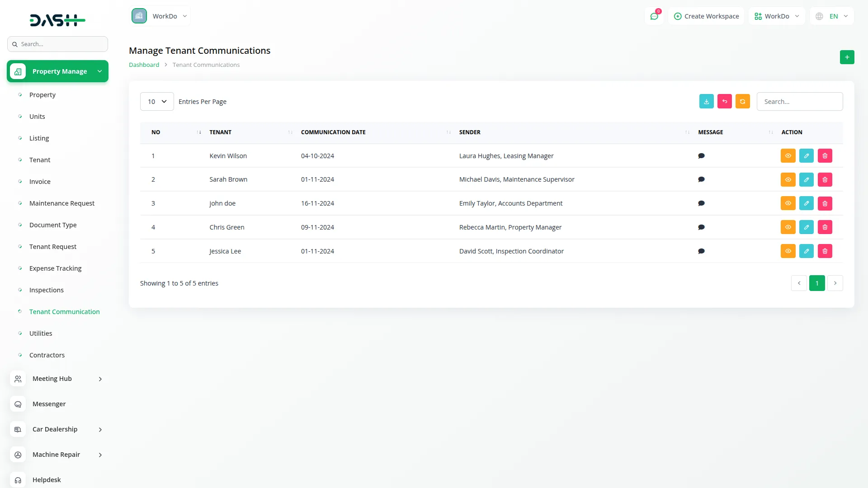Click the green add communication plus button

coord(847,57)
